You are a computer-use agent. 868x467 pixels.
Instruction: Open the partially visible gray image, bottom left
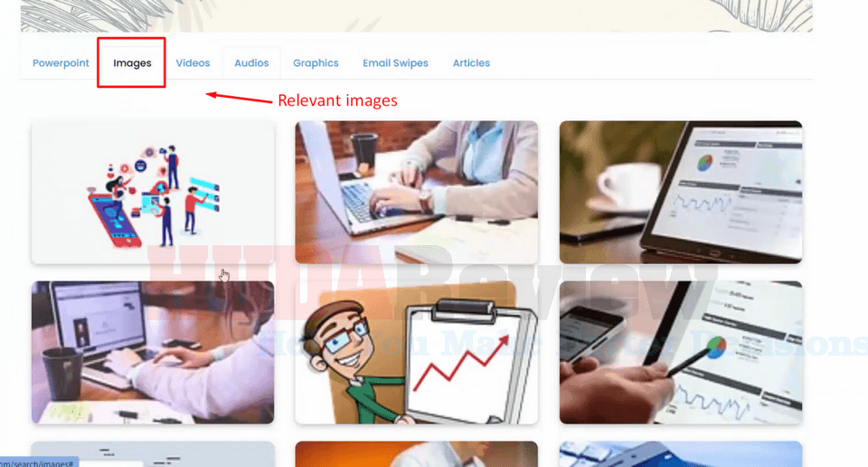click(x=153, y=454)
